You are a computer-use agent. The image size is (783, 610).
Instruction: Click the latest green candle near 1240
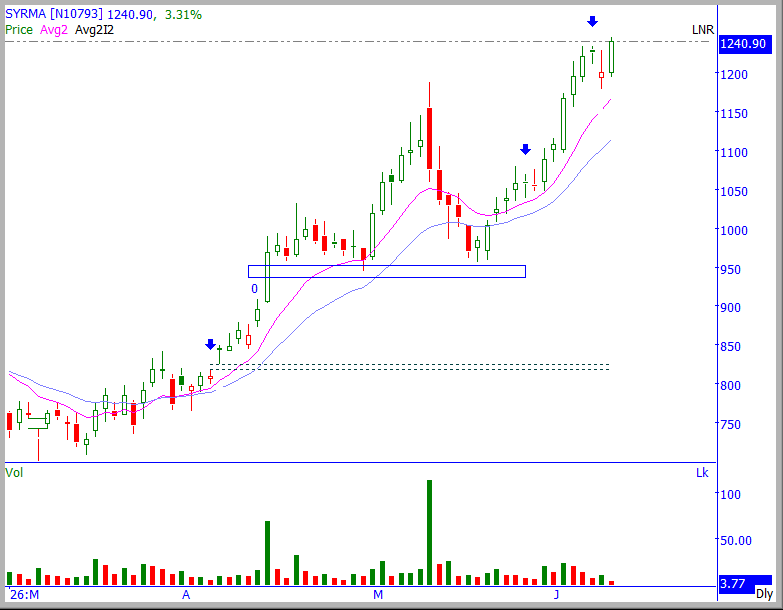point(611,57)
